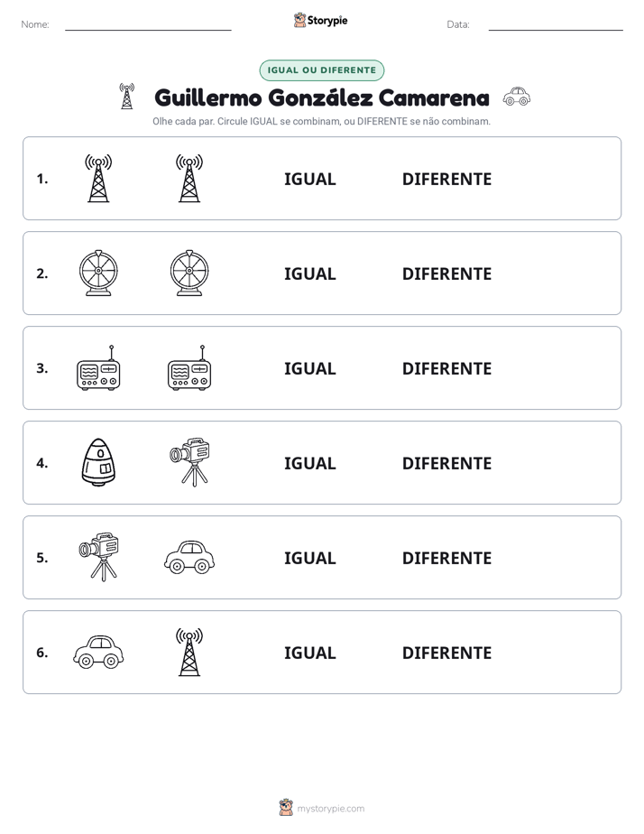The height and width of the screenshot is (834, 644).
Task: Click the small car icon beside the title
Action: 517,97
